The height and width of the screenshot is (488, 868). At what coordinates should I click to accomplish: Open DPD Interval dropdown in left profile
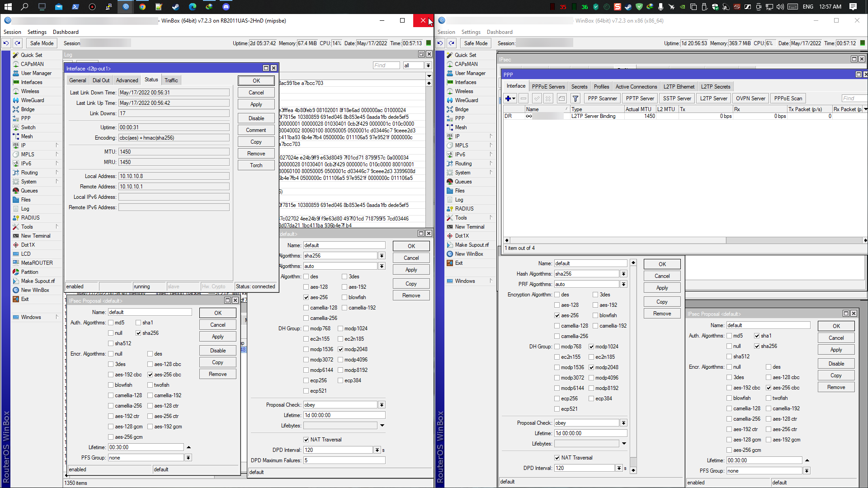[377, 450]
